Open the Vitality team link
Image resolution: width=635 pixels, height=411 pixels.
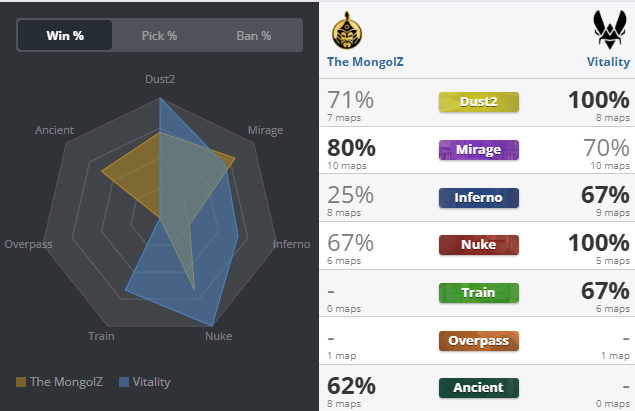click(x=608, y=62)
